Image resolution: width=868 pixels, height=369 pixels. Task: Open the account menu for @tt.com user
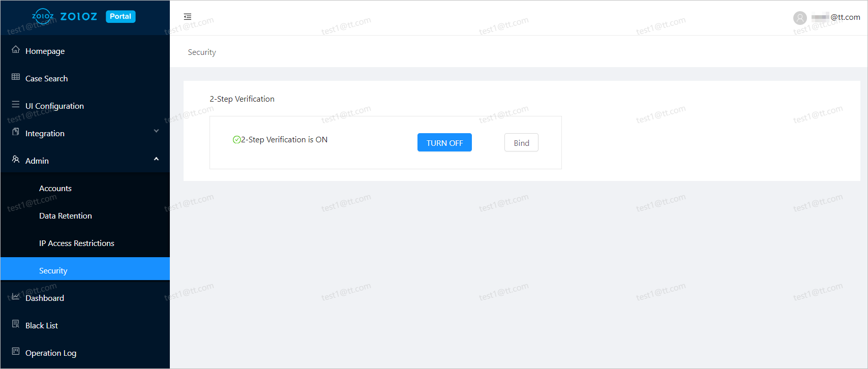827,17
